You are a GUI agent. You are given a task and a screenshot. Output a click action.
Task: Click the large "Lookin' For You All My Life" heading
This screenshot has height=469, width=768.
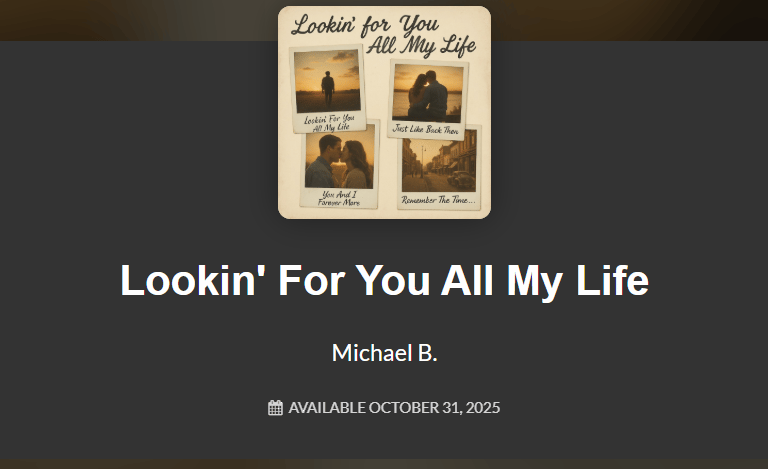(384, 280)
